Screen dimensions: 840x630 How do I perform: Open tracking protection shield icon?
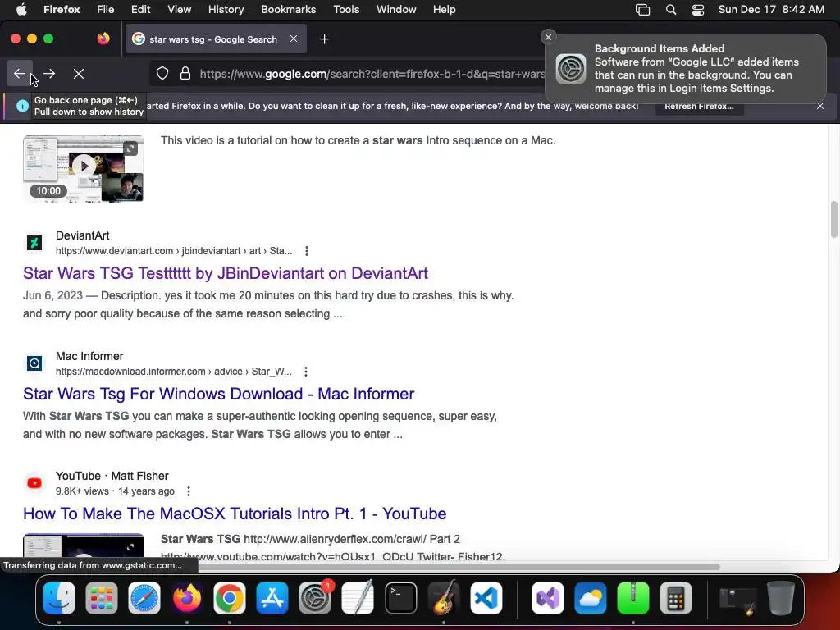162,73
